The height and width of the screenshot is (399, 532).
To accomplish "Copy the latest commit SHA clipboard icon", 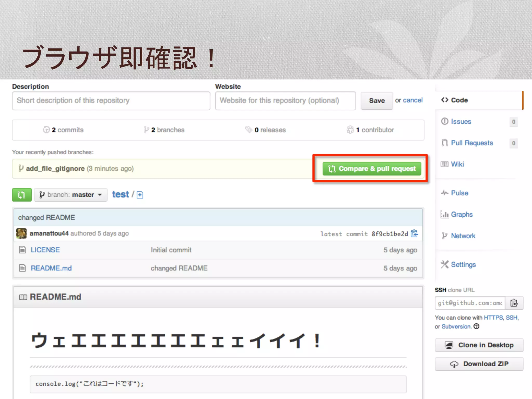I will pyautogui.click(x=414, y=234).
